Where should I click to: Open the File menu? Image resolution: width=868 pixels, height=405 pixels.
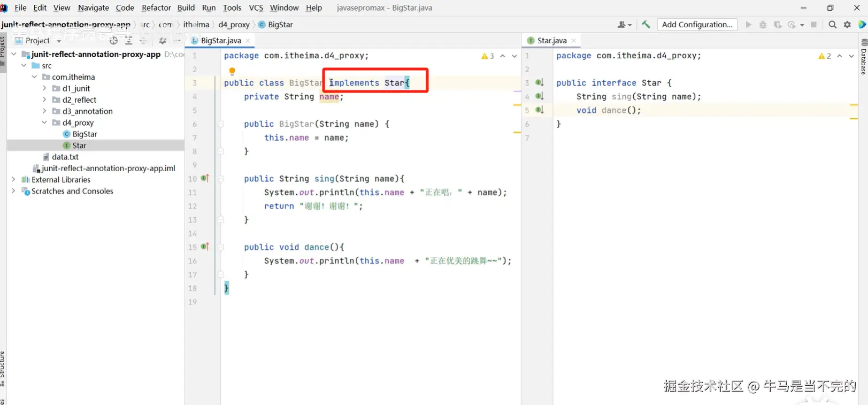20,8
